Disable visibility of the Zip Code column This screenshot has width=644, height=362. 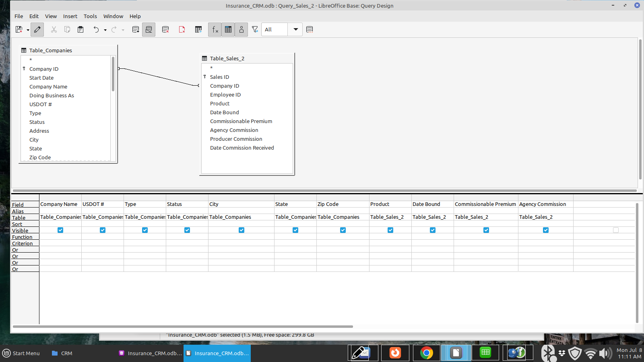(x=343, y=230)
